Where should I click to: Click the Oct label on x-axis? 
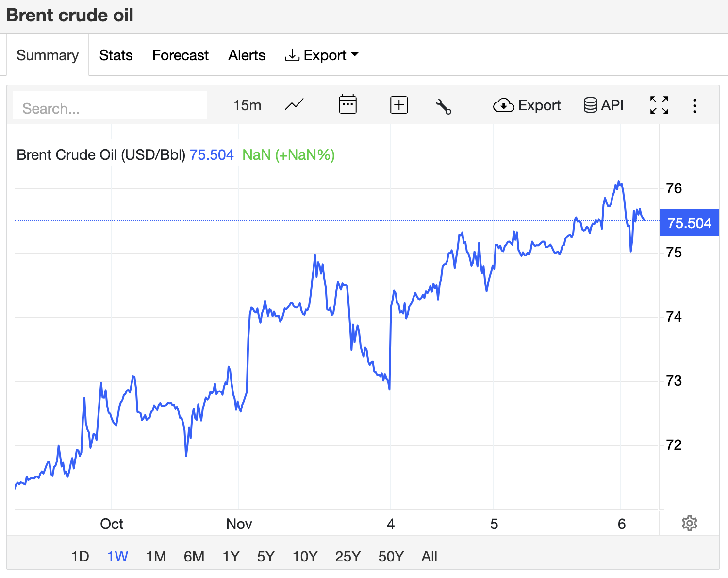pos(112,524)
